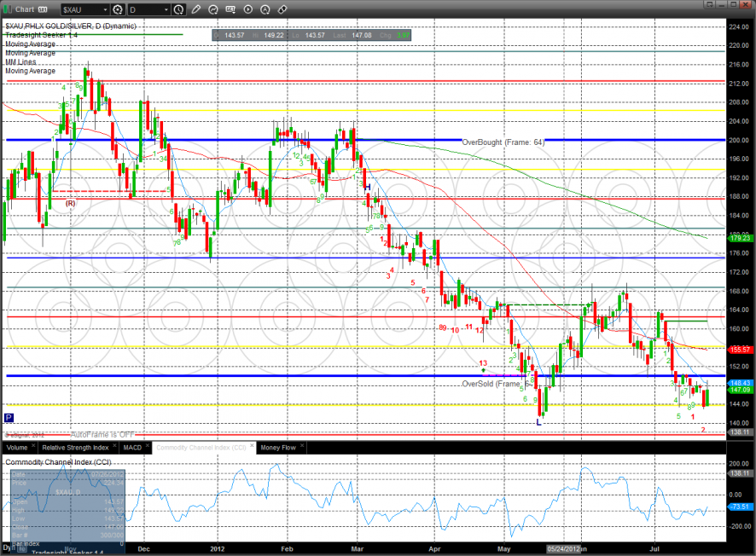The image size is (756, 556).
Task: Click the link icon in chart toolbar
Action: coord(282,9)
